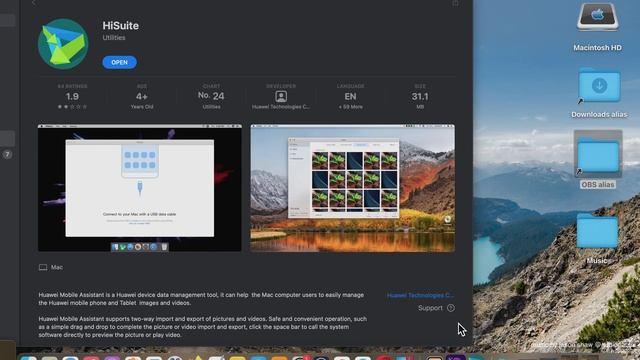The height and width of the screenshot is (360, 640).
Task: Click the Utilities category label
Action: coord(114,38)
